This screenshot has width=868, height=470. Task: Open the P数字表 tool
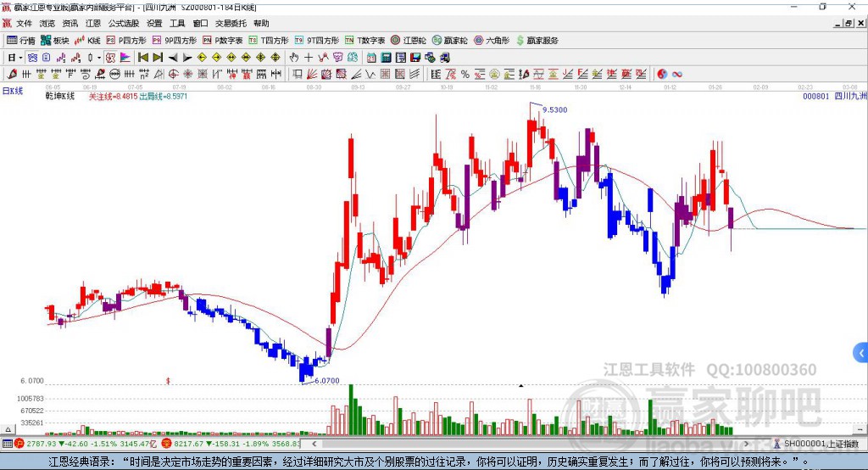point(223,41)
